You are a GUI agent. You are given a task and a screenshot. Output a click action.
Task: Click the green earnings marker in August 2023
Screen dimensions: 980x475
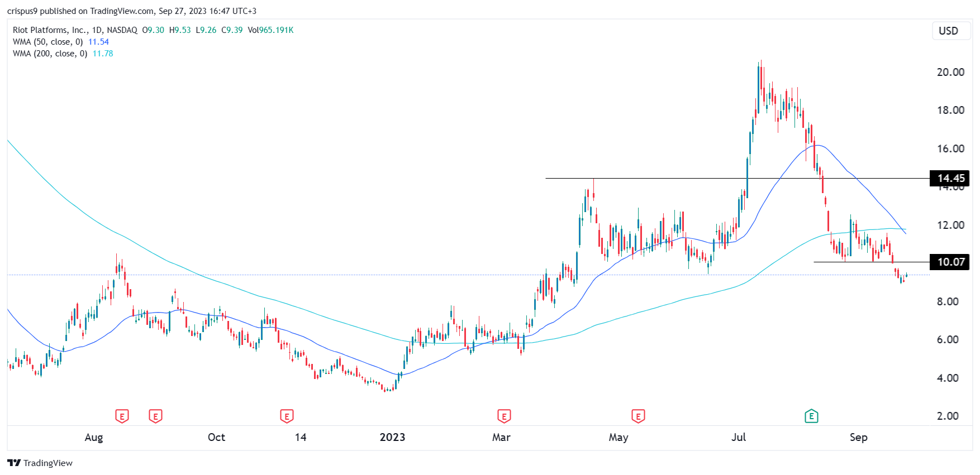point(811,416)
